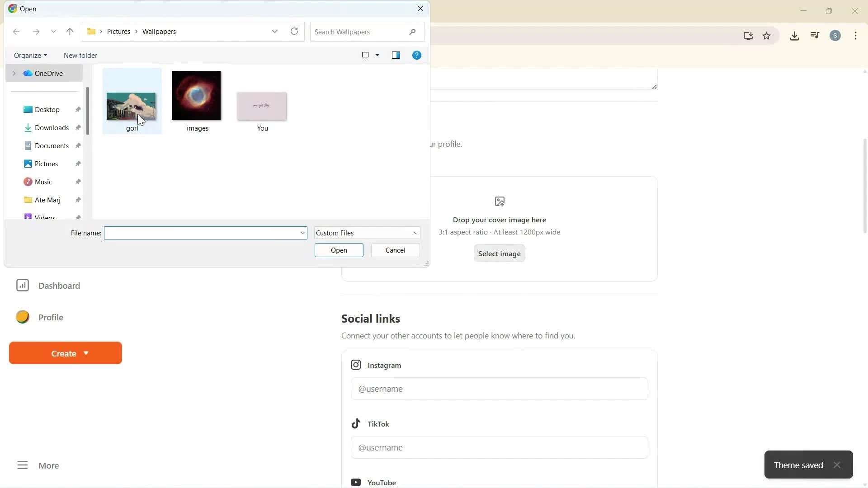Screen dimensions: 868x488
Task: Open Chrome's three-dot menu
Action: tap(855, 36)
